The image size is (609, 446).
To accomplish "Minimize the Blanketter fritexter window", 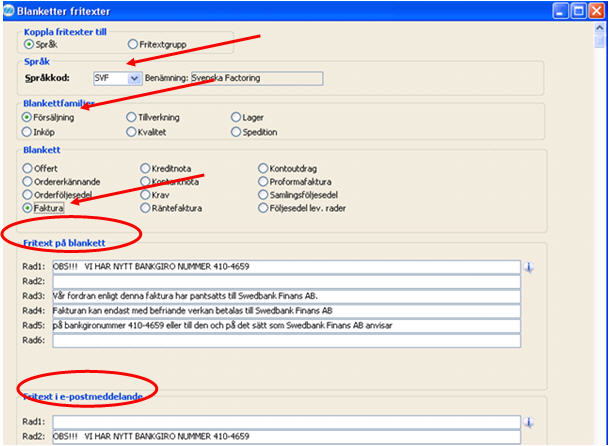I will [x=559, y=9].
